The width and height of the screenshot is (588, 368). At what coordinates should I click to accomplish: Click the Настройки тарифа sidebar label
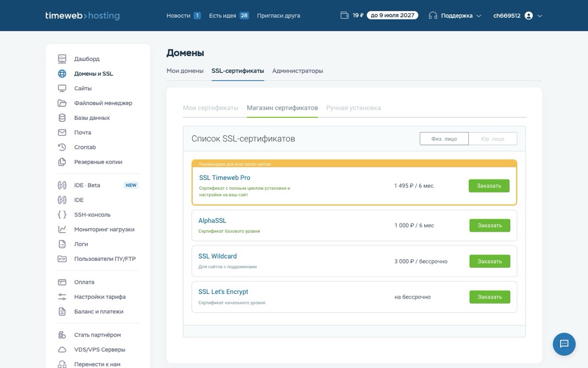pos(100,297)
